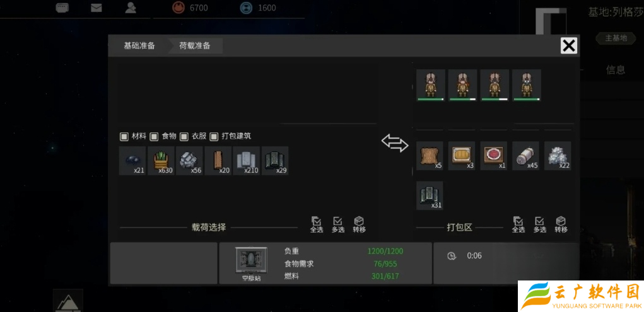The image size is (644, 312).
Task: Close the load preparation dialog
Action: point(569,45)
